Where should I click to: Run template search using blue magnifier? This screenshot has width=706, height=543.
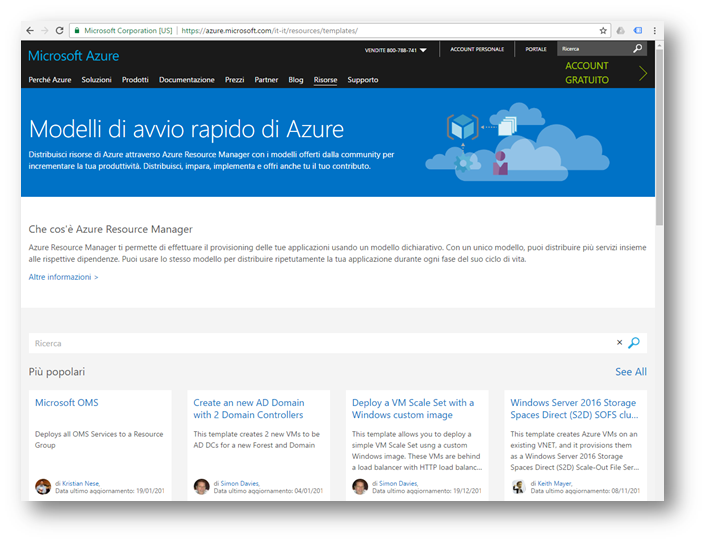click(634, 343)
